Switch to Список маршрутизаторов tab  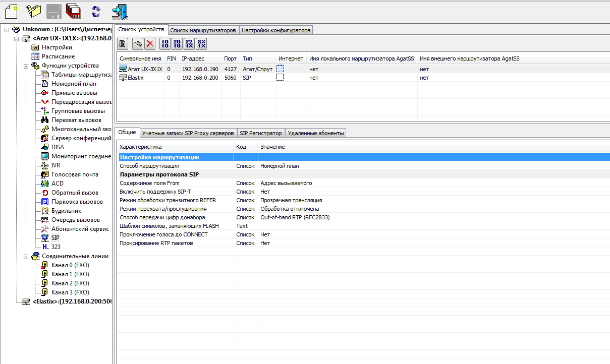click(x=203, y=30)
